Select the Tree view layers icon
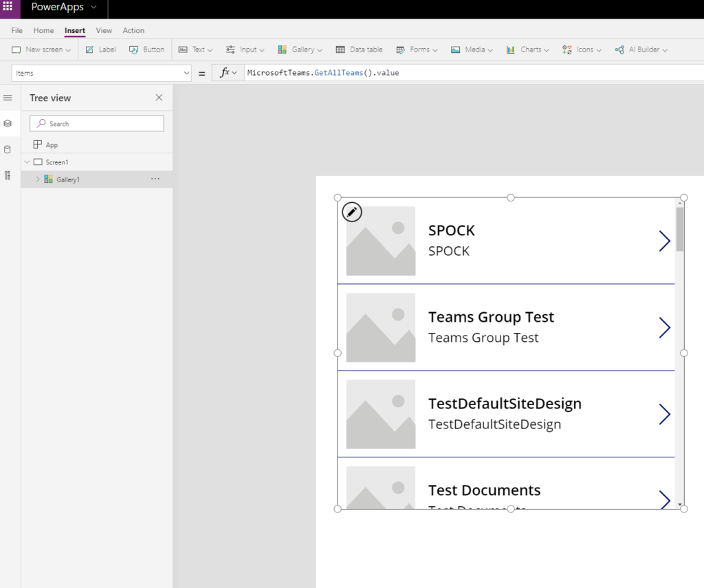This screenshot has height=588, width=704. [x=8, y=124]
